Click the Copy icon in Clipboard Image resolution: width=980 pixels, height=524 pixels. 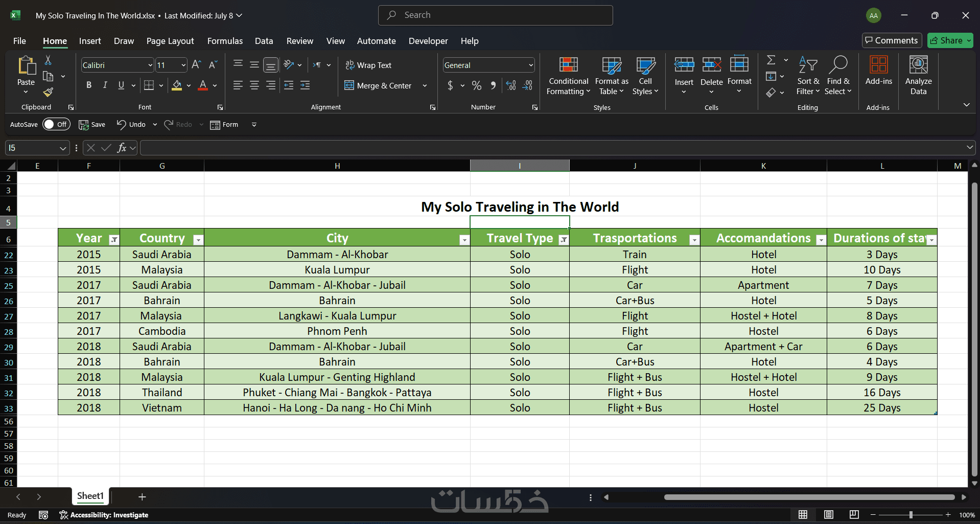48,77
